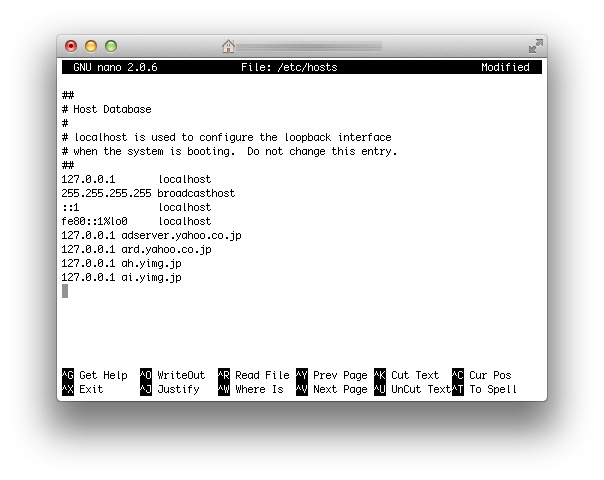Click the ^U UnCut Text shortcut
Viewport: 604px width, 480px height.
(x=413, y=389)
